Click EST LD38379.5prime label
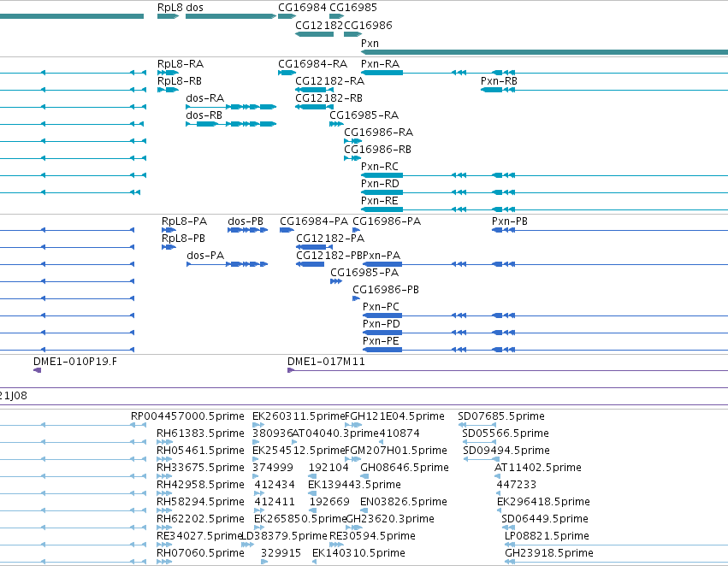The image size is (728, 566). [x=285, y=536]
